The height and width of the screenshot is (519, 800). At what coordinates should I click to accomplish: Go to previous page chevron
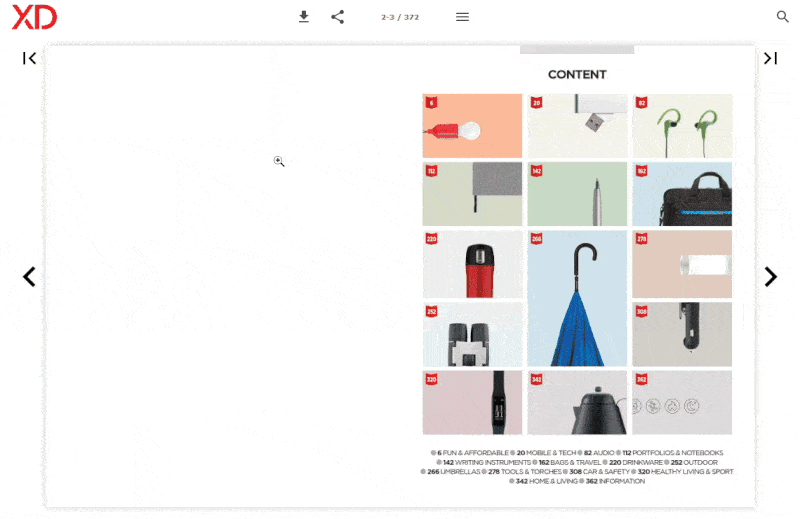point(29,277)
